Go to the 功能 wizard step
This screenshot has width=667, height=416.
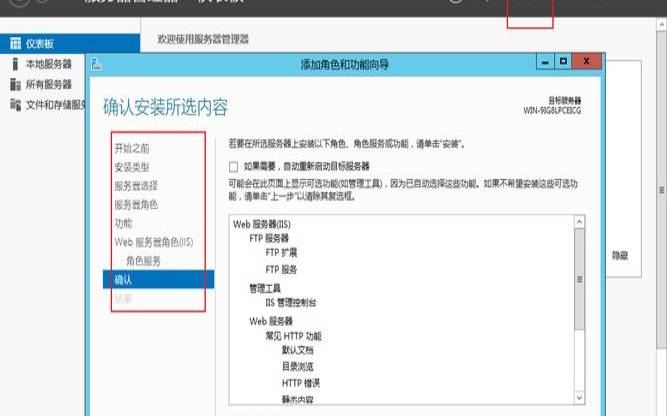tap(123, 223)
